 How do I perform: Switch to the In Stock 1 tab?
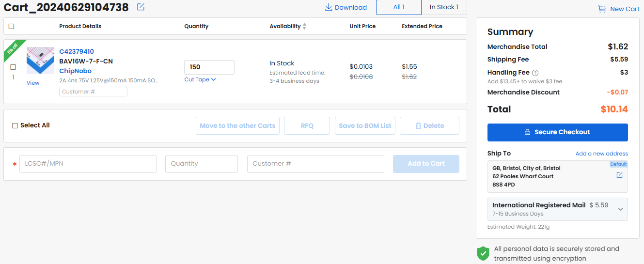(x=444, y=7)
